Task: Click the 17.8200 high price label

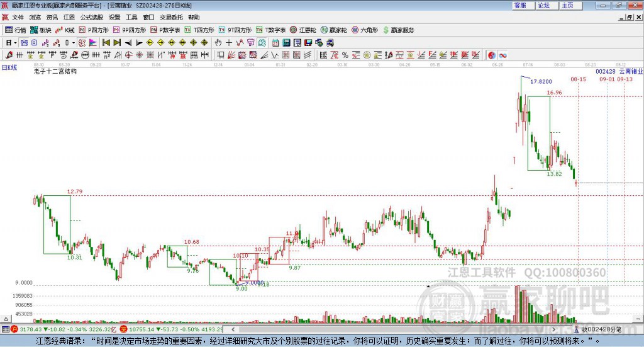Action: (541, 81)
